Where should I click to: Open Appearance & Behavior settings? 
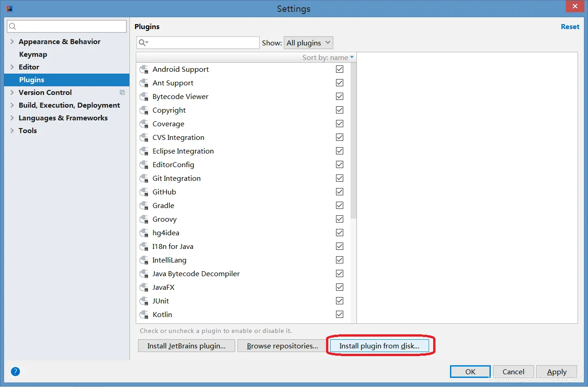coord(59,41)
